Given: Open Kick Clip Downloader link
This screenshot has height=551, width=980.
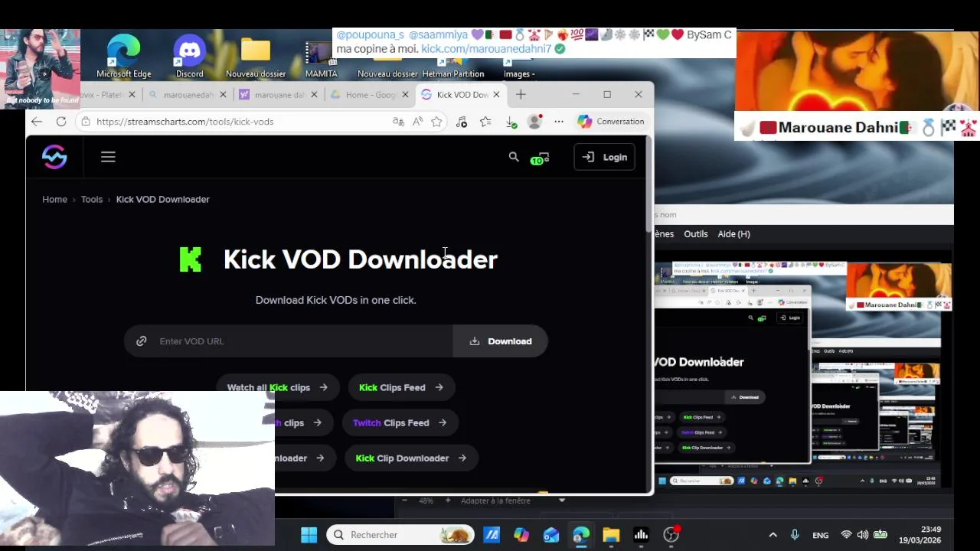Looking at the screenshot, I should [411, 458].
